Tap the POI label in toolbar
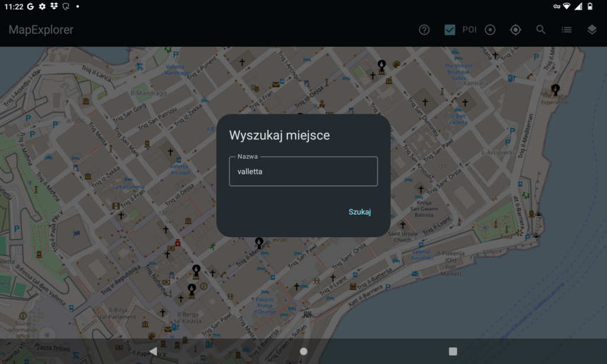Screen dimensions: 607x364 (x=469, y=30)
